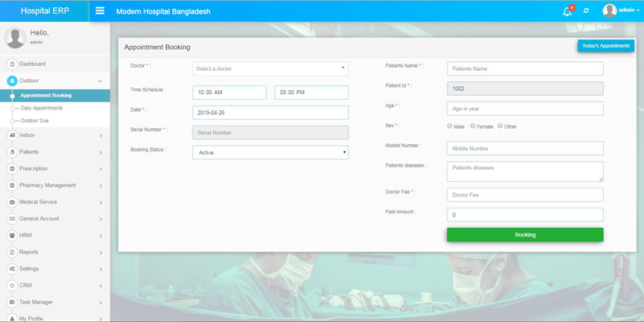Click the Settings gear icon in sidebar
Image resolution: width=644 pixels, height=322 pixels.
pos(12,269)
